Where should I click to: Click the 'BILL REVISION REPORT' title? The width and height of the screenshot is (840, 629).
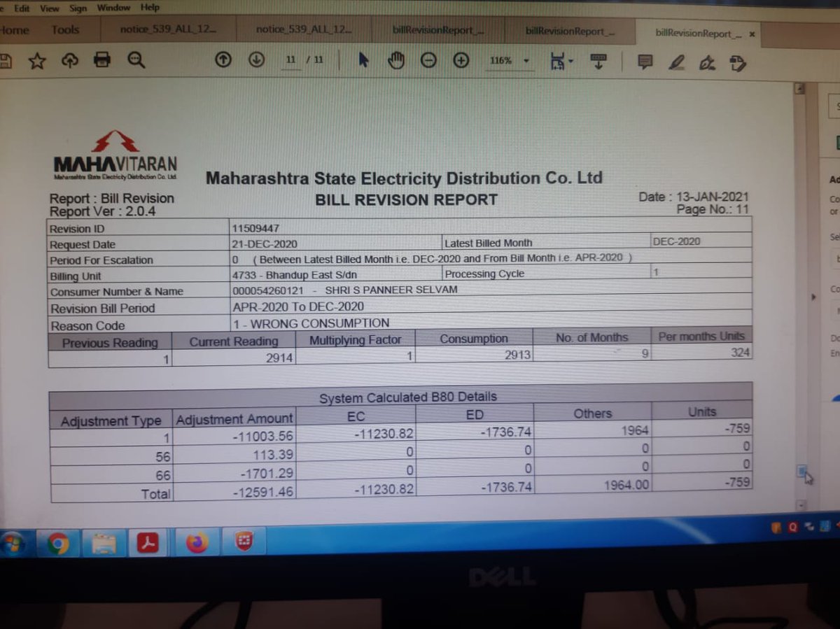point(406,200)
